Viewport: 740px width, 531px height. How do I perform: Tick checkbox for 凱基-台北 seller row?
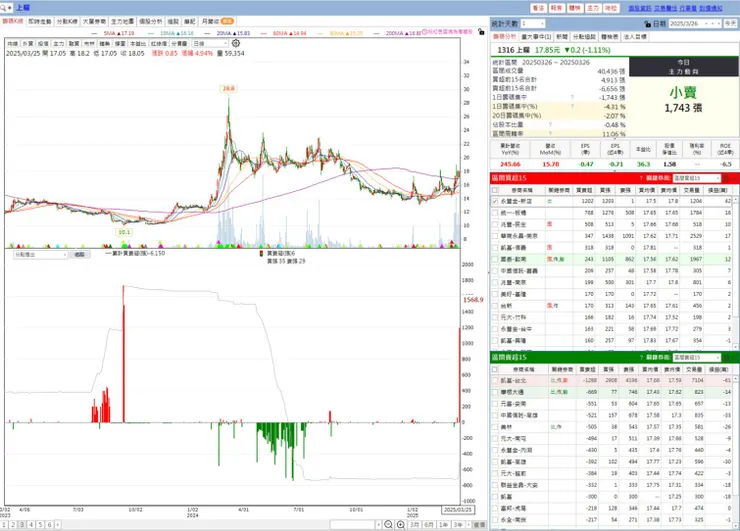495,380
